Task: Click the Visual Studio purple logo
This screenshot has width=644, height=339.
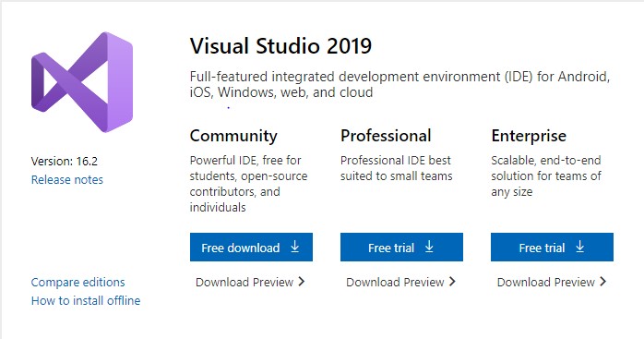Action: pyautogui.click(x=82, y=82)
